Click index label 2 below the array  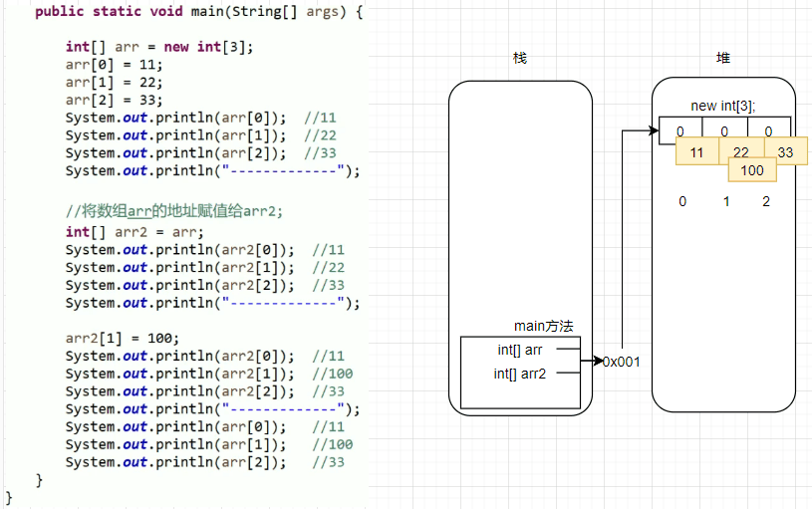click(765, 201)
